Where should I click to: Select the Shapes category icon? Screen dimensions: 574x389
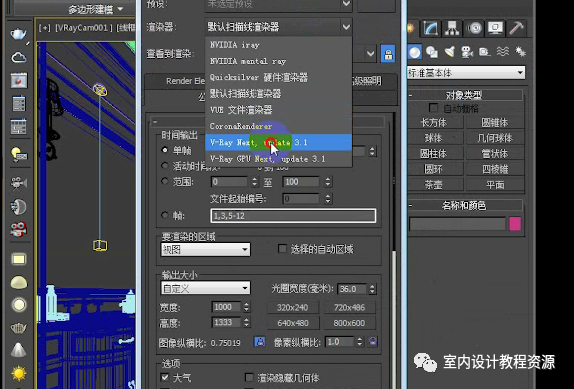432,52
